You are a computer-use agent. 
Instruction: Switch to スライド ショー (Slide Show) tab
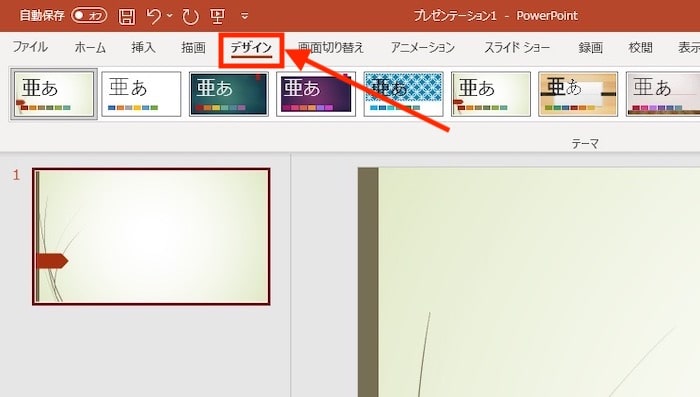click(517, 47)
